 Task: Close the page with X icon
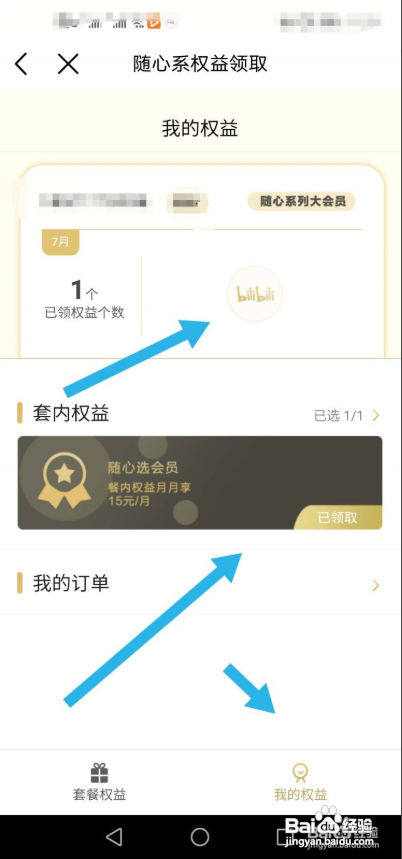[x=68, y=64]
